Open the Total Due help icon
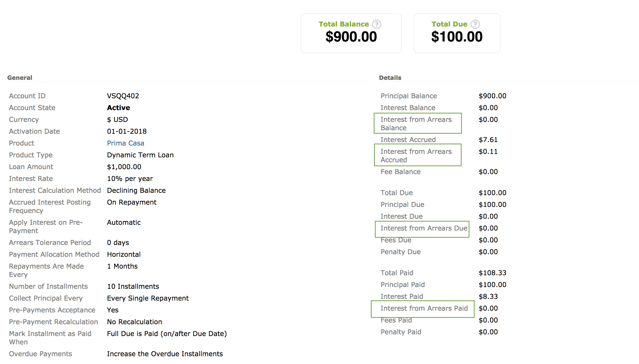The height and width of the screenshot is (364, 639). pos(476,24)
